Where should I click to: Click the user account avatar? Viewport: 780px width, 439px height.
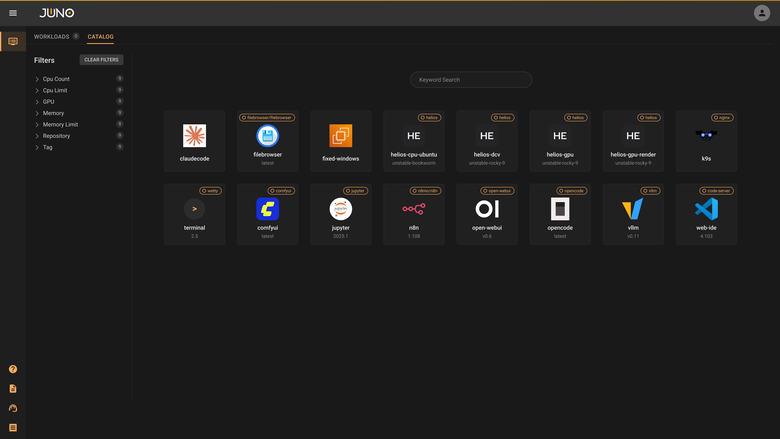point(762,13)
